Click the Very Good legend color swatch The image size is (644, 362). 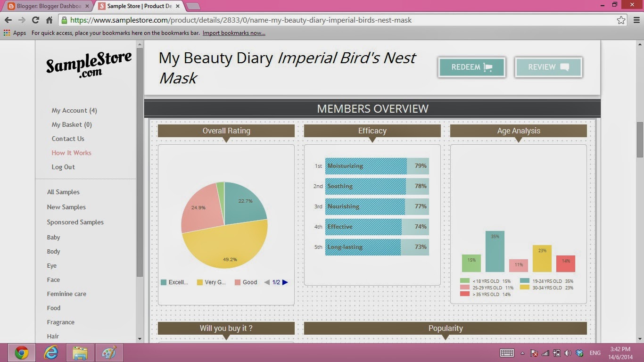click(x=200, y=282)
